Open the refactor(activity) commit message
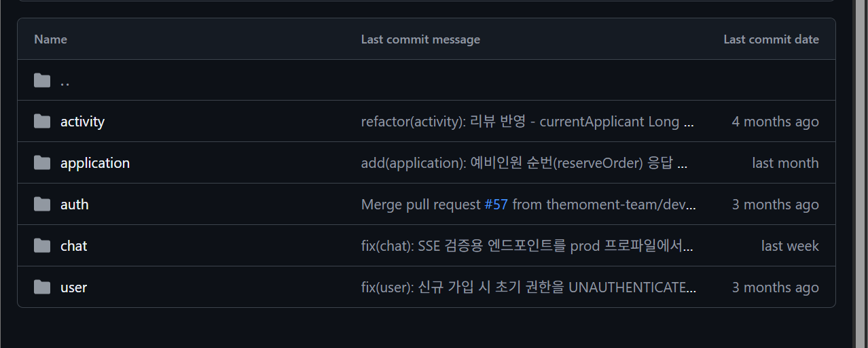Image resolution: width=868 pixels, height=348 pixels. coord(528,122)
